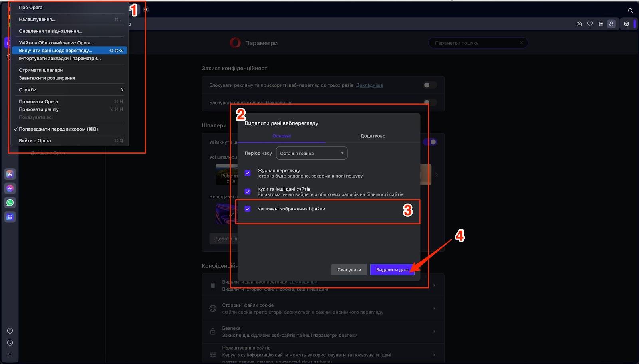The height and width of the screenshot is (364, 639).
Task: Click the trash icon in Видалити дані вебперегляду row
Action: coord(213,285)
